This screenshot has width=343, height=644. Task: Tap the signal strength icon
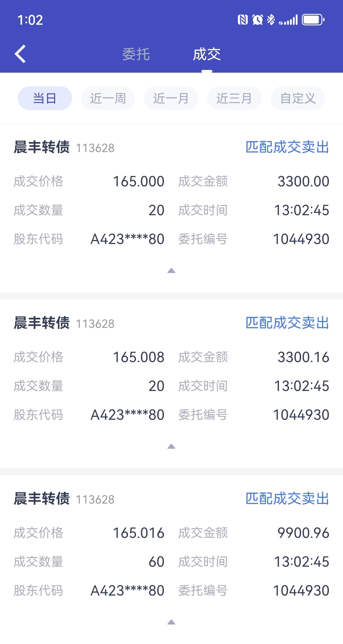(x=288, y=20)
